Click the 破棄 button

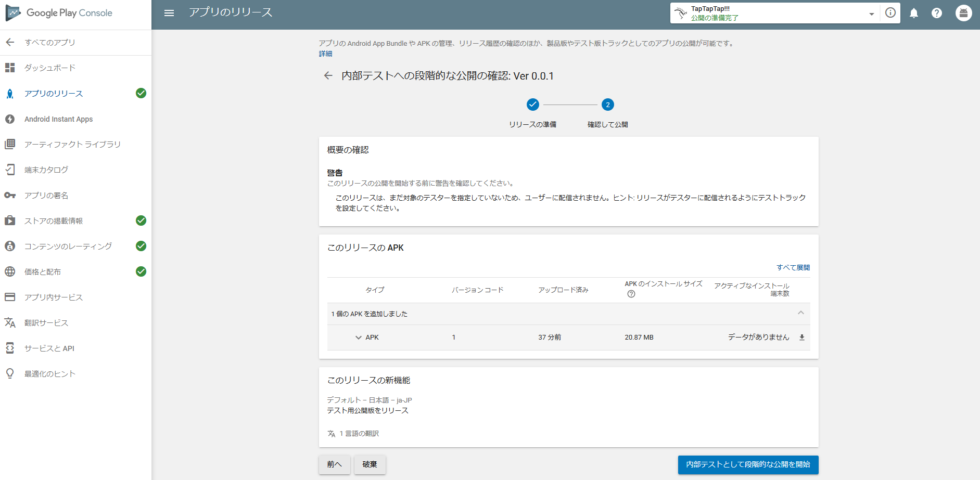[x=370, y=464]
